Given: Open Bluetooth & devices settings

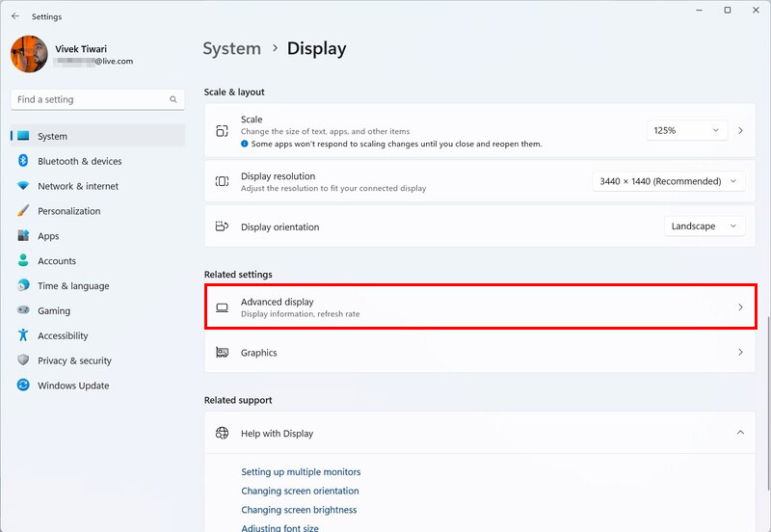Looking at the screenshot, I should (x=98, y=161).
